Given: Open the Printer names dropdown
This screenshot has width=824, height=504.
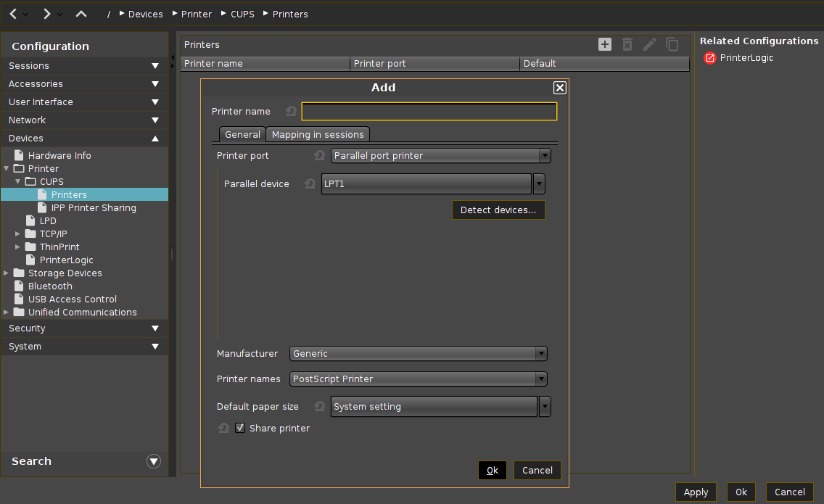Looking at the screenshot, I should coord(419,379).
